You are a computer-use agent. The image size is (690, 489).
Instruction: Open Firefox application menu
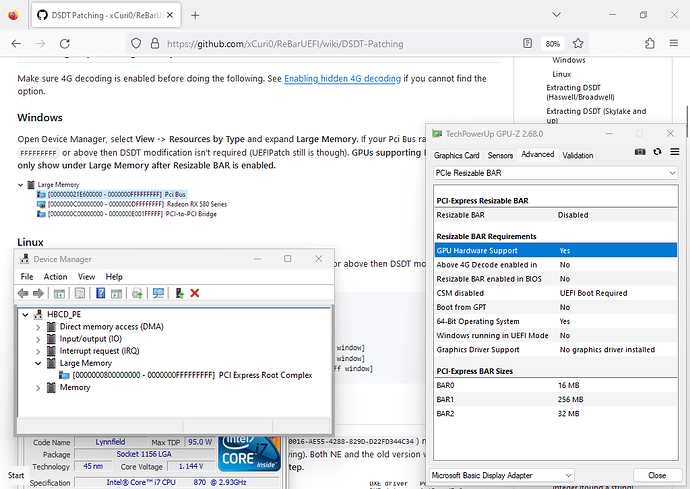click(x=674, y=43)
